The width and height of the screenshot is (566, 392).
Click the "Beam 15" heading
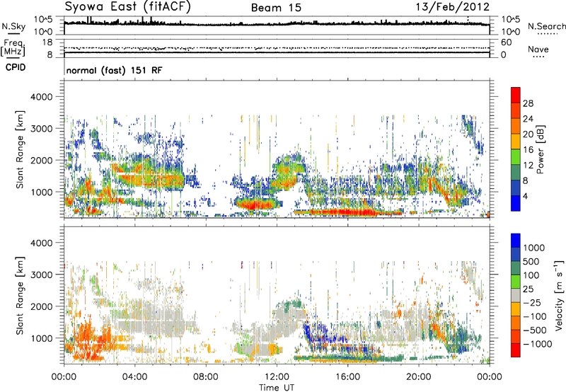[x=276, y=8]
